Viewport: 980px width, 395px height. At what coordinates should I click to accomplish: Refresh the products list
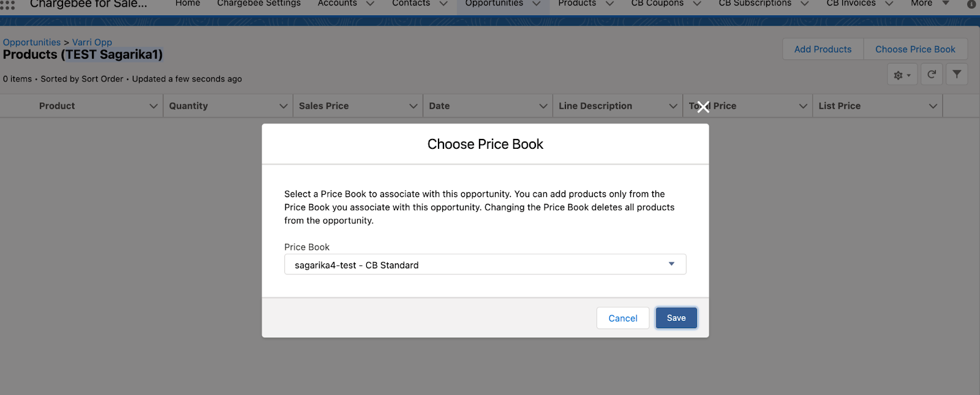point(931,75)
